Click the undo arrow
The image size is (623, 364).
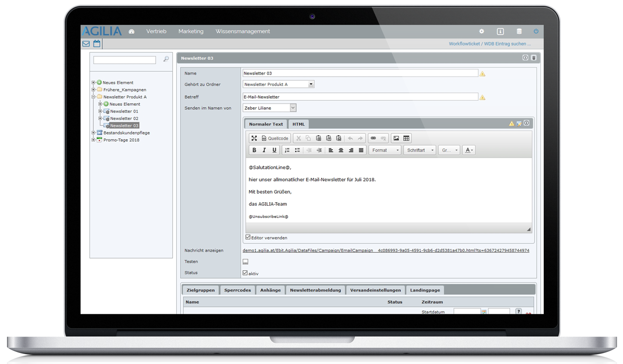[351, 138]
